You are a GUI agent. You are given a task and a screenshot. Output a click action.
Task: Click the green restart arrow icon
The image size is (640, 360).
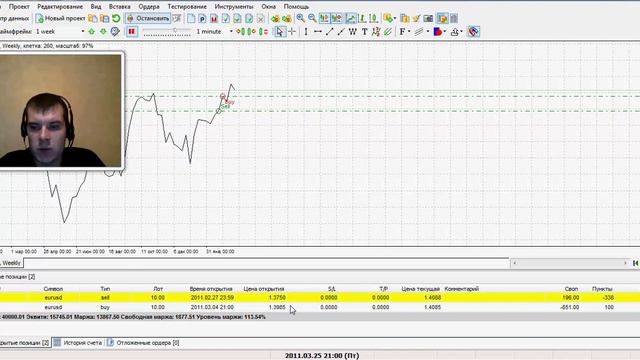pos(116,18)
